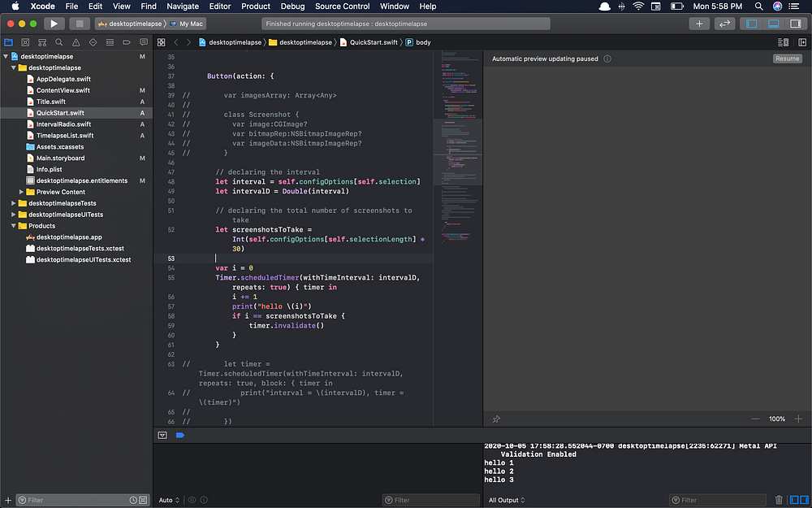
Task: Open the Product menu
Action: pos(256,7)
